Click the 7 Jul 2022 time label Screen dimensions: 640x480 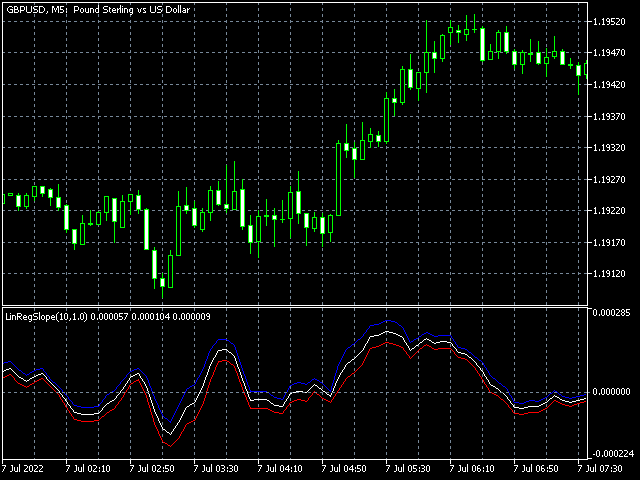click(22, 469)
